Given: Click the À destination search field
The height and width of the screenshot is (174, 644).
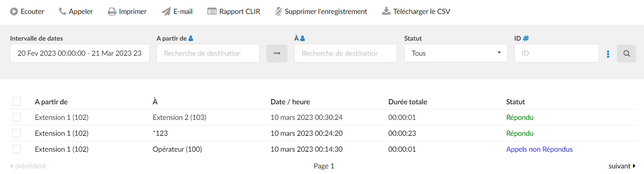Looking at the screenshot, I should pyautogui.click(x=345, y=53).
